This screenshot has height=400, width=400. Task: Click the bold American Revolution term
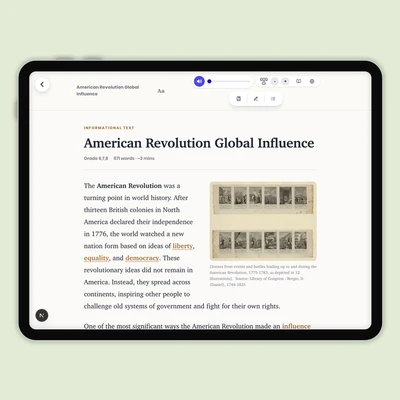(x=129, y=186)
